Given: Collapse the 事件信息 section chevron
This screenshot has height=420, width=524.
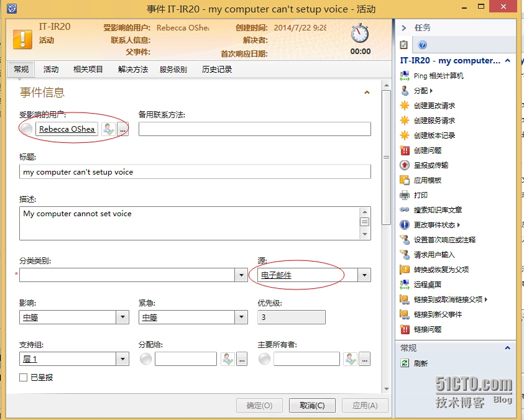Looking at the screenshot, I should (367, 93).
